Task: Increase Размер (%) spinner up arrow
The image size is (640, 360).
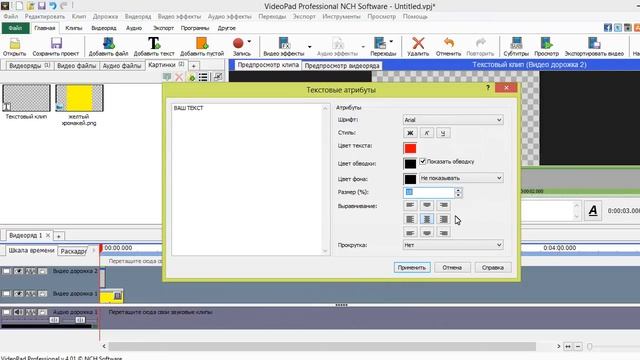Action: click(458, 190)
